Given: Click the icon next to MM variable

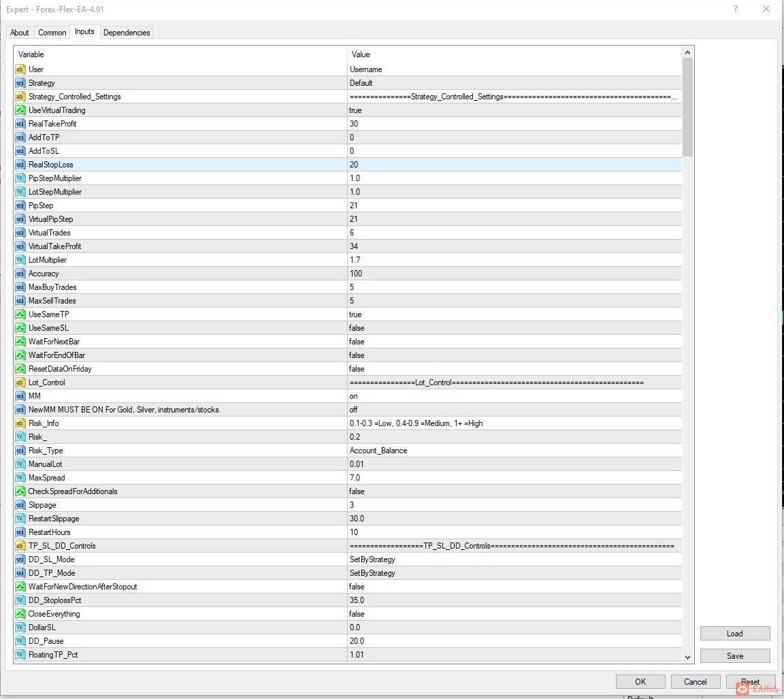Looking at the screenshot, I should click(20, 396).
